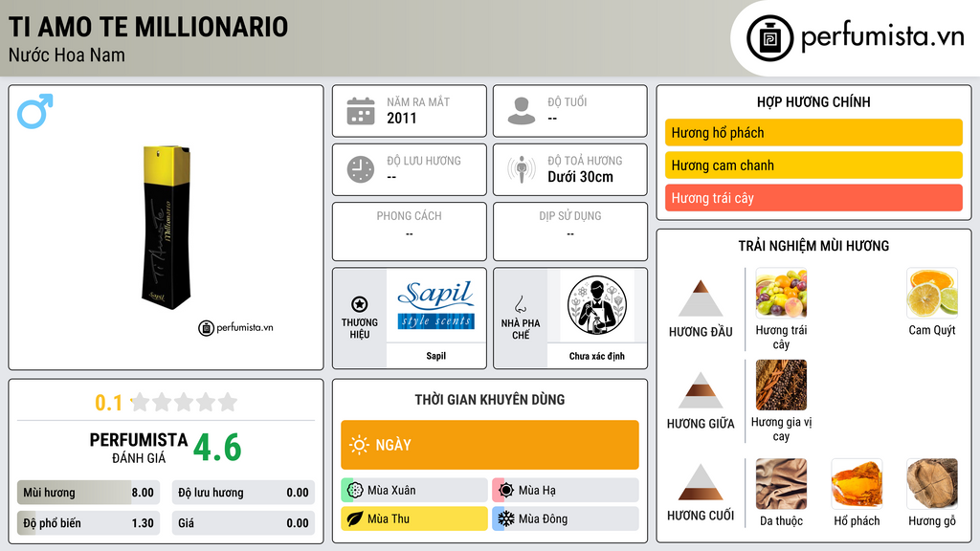Click the Hổ phách amber note image
This screenshot has width=980, height=551.
pos(857,483)
